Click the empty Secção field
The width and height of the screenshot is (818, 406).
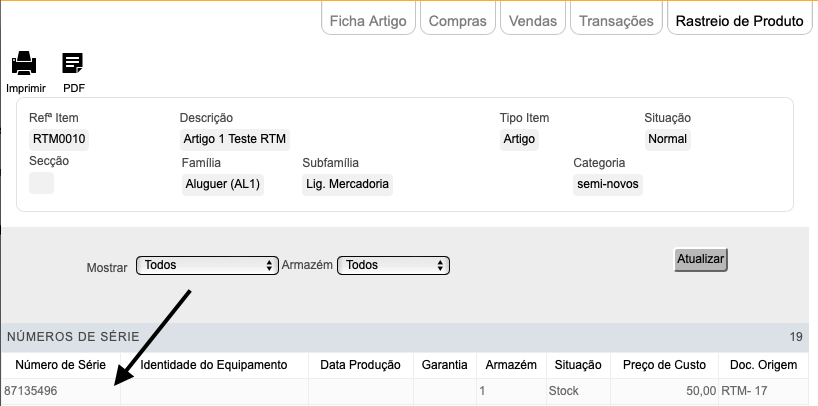point(41,183)
